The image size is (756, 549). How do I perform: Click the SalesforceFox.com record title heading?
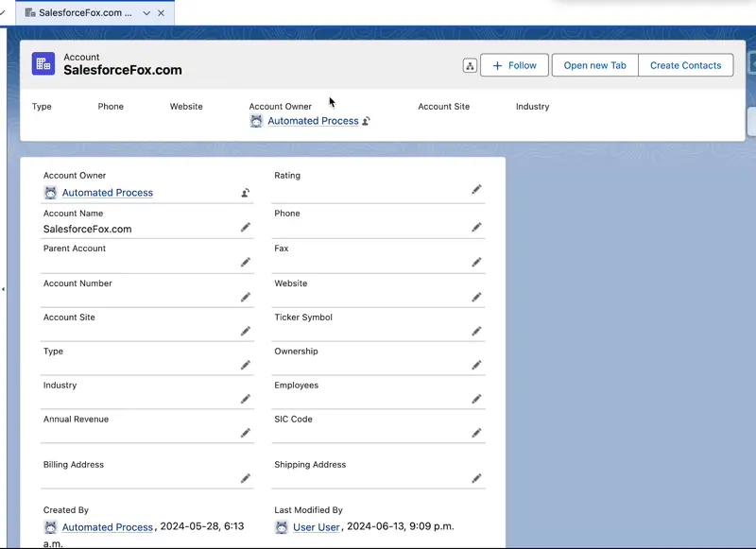pos(123,70)
